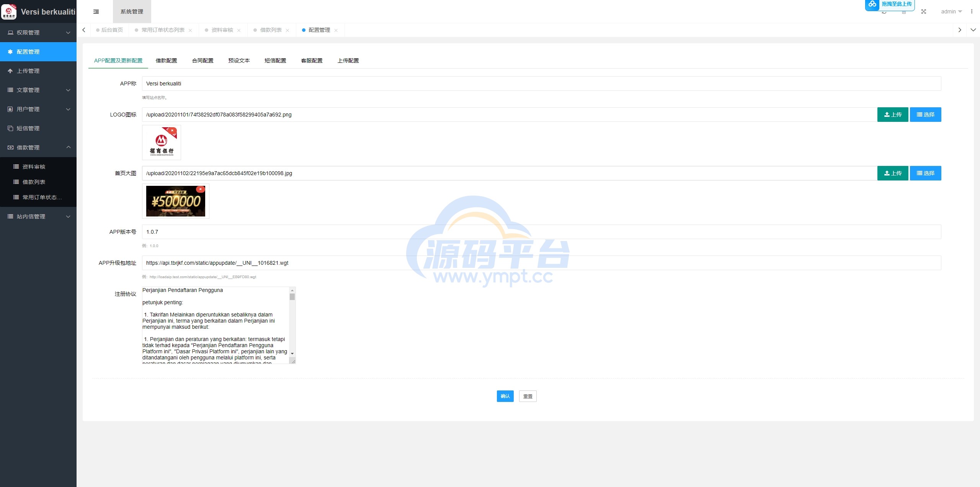Select the 短信配置 tab
This screenshot has width=980, height=487.
point(275,61)
